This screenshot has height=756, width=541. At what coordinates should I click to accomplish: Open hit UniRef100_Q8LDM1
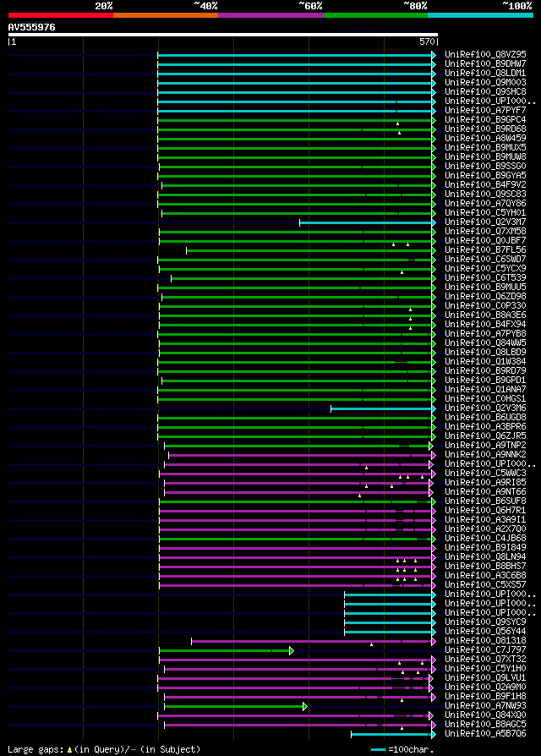pyautogui.click(x=485, y=74)
